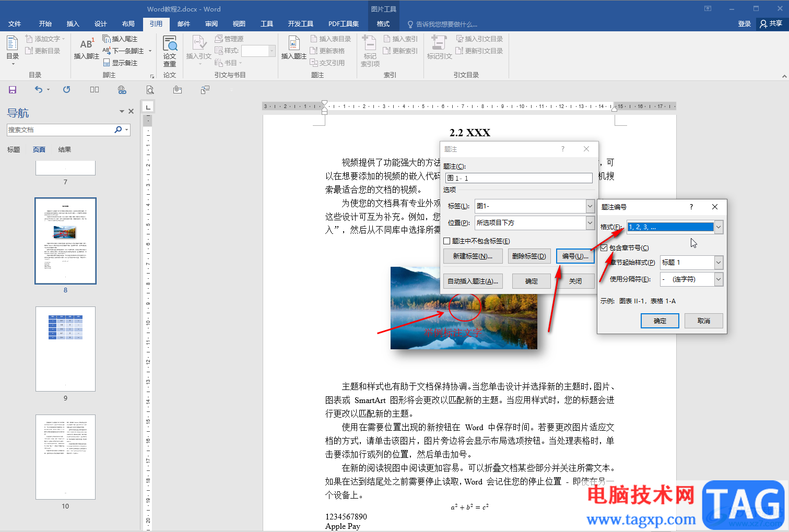The width and height of the screenshot is (789, 532).
Task: Expand the undo history dropdown arrow
Action: [x=48, y=90]
